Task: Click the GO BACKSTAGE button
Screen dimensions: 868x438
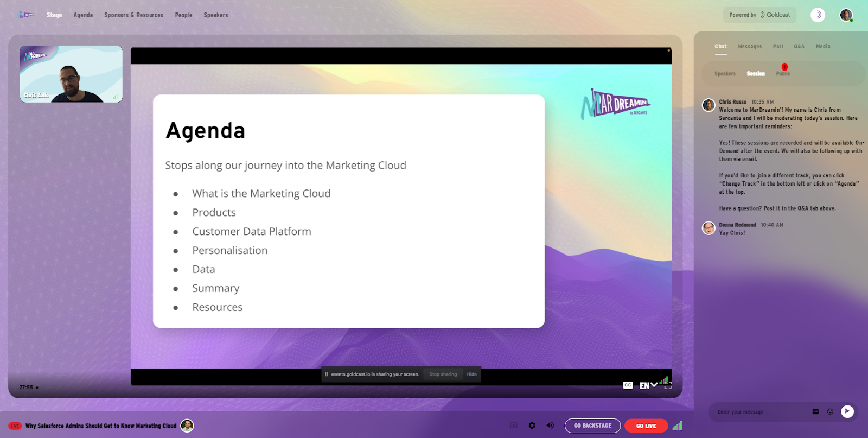Action: [x=592, y=426]
